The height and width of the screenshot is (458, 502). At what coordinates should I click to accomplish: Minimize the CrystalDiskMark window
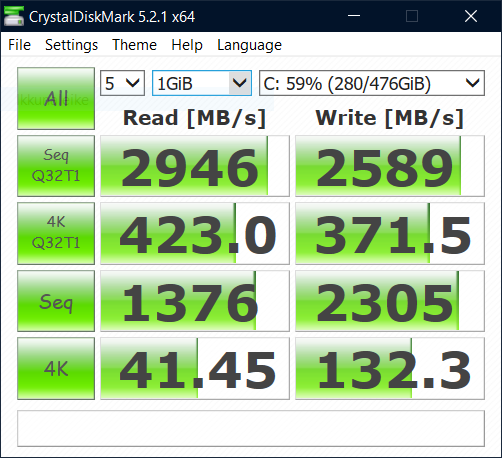pyautogui.click(x=354, y=16)
